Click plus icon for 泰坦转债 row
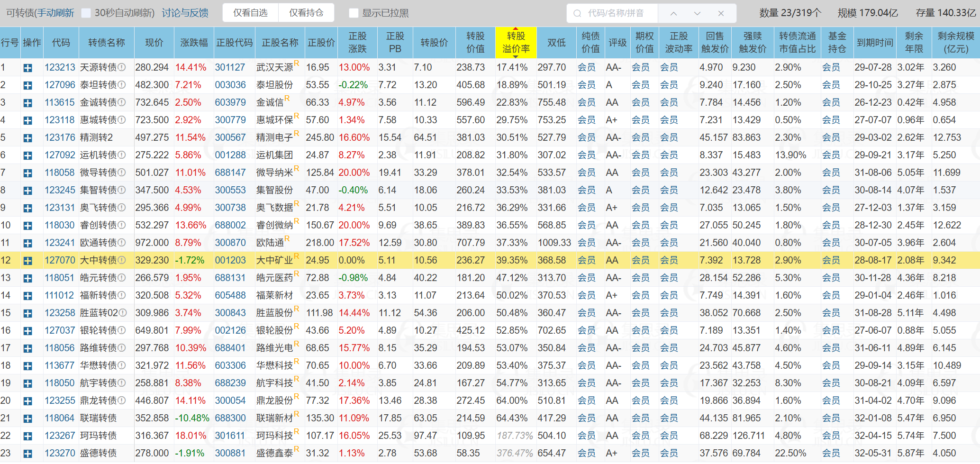 pos(28,86)
